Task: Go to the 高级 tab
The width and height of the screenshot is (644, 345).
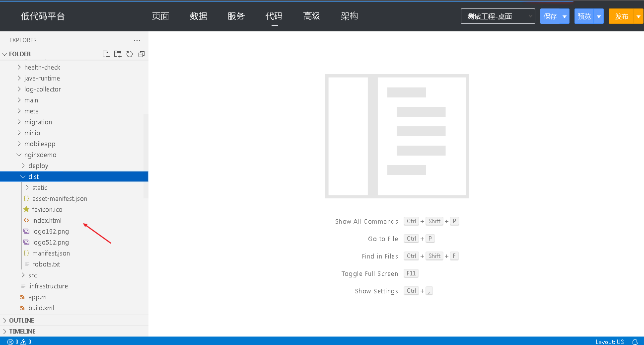Action: pyautogui.click(x=311, y=16)
